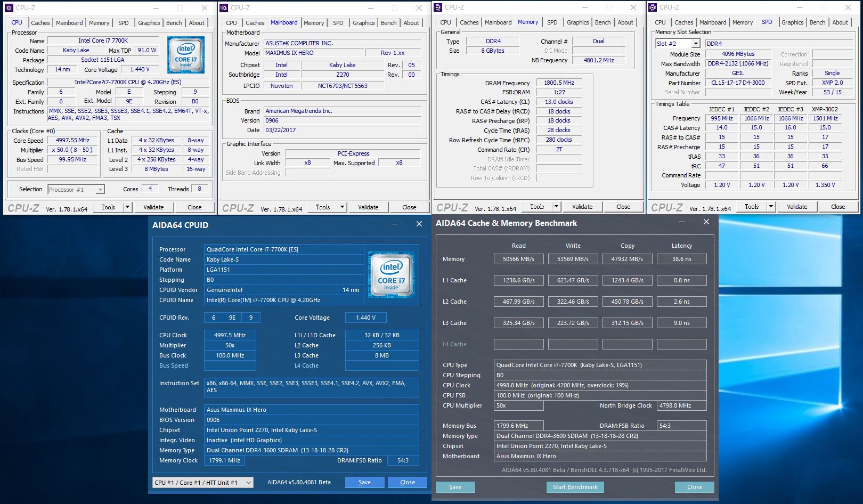
Task: Click Save button in AIDA64 Benchmark window
Action: [x=455, y=487]
